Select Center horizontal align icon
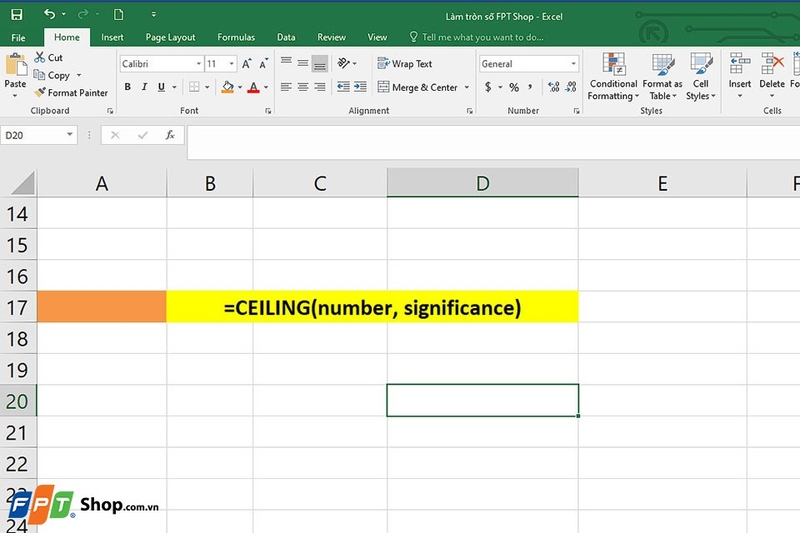The width and height of the screenshot is (800, 533). [303, 87]
